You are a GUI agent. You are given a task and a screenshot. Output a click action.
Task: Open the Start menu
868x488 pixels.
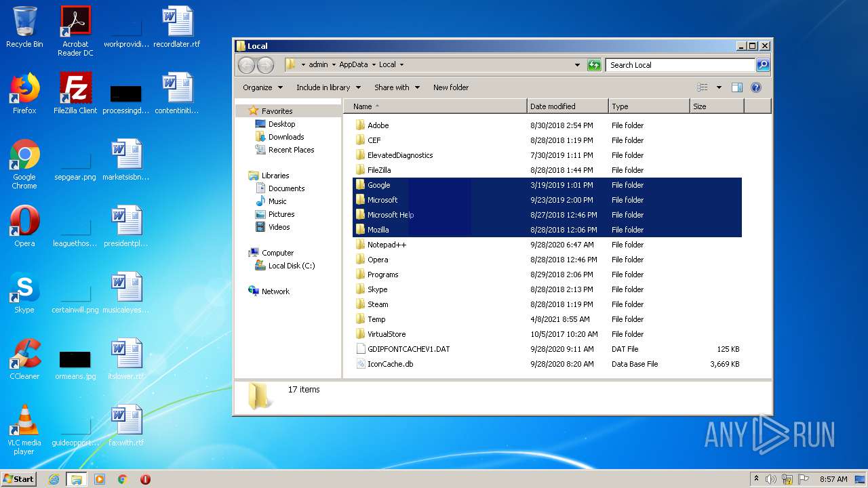click(x=19, y=479)
